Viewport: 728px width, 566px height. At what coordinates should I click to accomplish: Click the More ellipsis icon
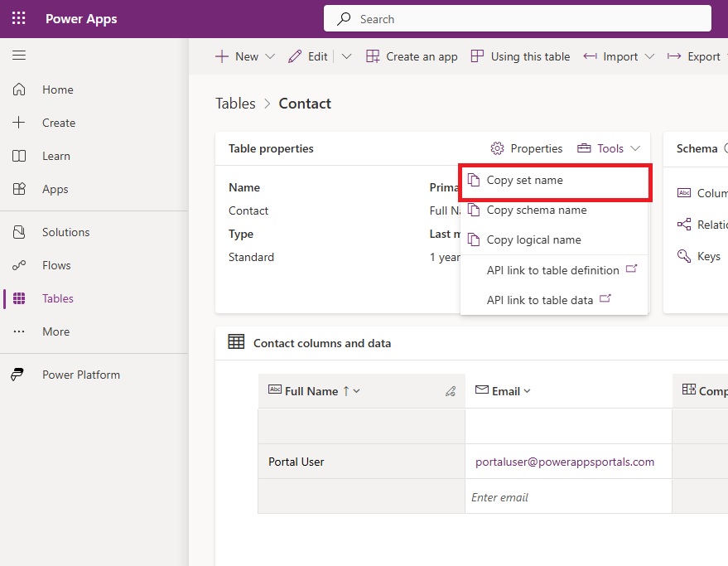19,331
